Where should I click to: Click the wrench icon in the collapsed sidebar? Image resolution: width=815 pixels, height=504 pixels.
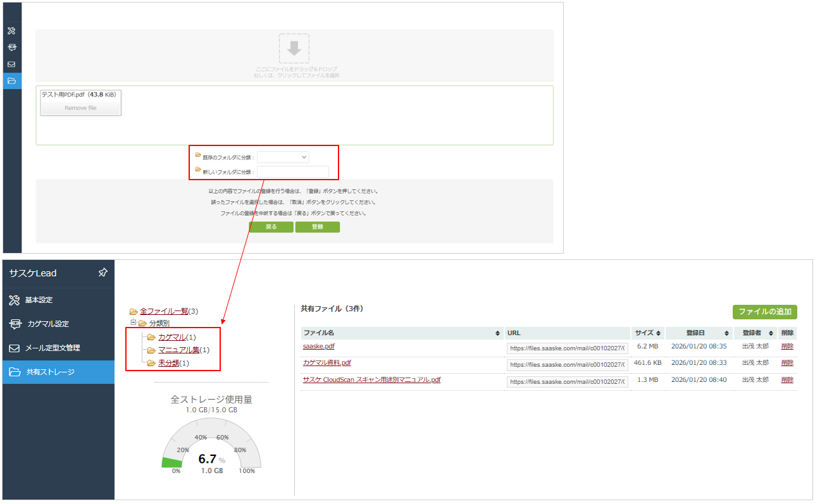11,31
